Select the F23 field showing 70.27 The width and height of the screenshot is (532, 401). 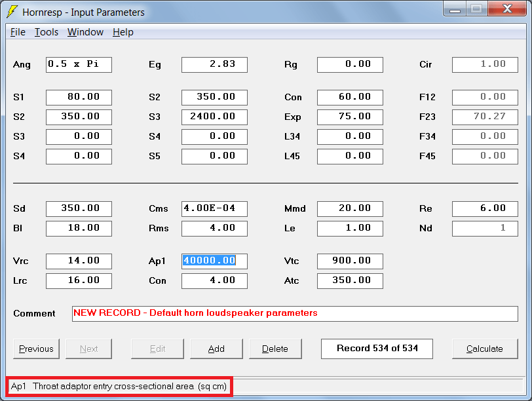(x=485, y=117)
